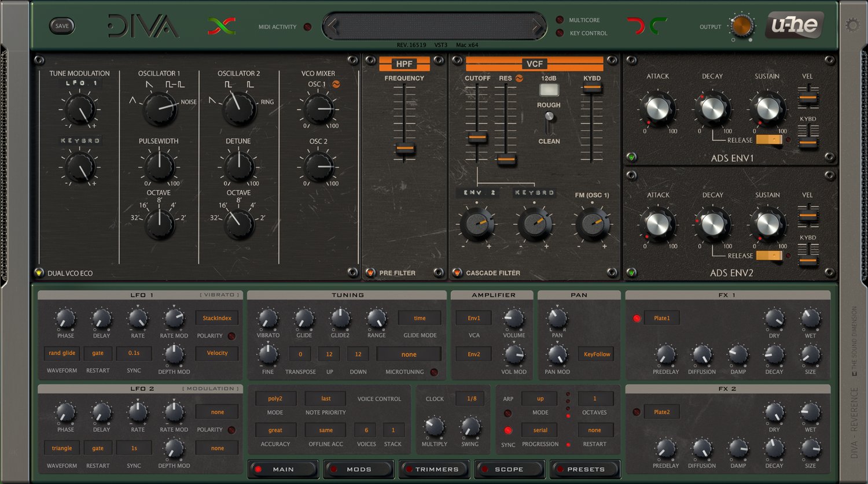This screenshot has height=484, width=868.
Task: Toggle LFO 2 POLARITY LED
Action: tap(231, 430)
